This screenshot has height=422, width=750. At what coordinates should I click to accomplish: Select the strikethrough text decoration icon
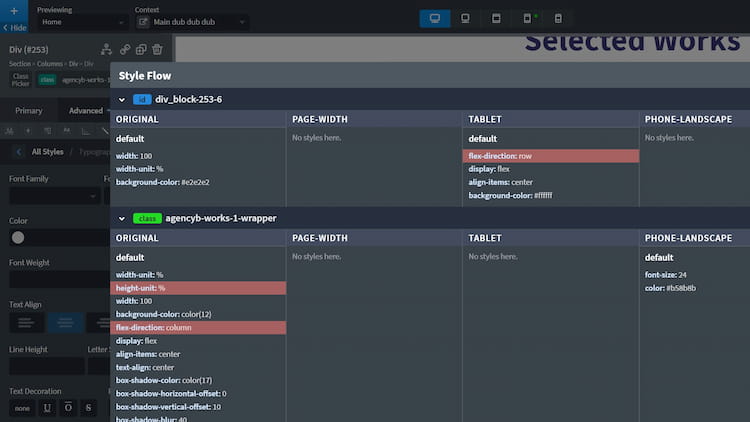[88, 408]
